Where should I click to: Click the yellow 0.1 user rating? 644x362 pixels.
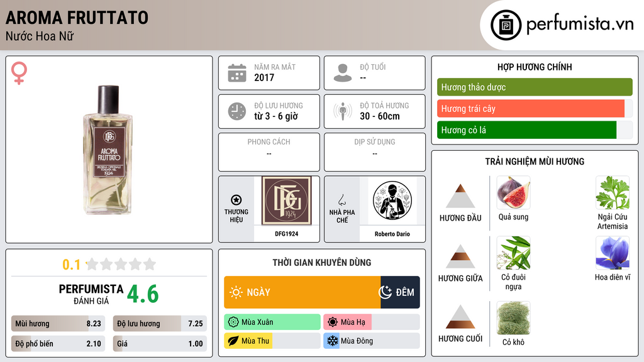[x=72, y=265]
